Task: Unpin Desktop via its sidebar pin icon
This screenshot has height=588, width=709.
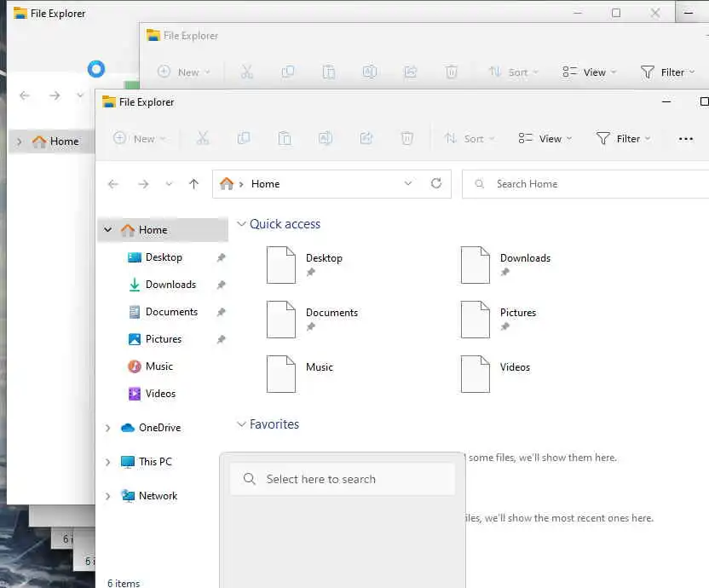Action: pyautogui.click(x=221, y=257)
